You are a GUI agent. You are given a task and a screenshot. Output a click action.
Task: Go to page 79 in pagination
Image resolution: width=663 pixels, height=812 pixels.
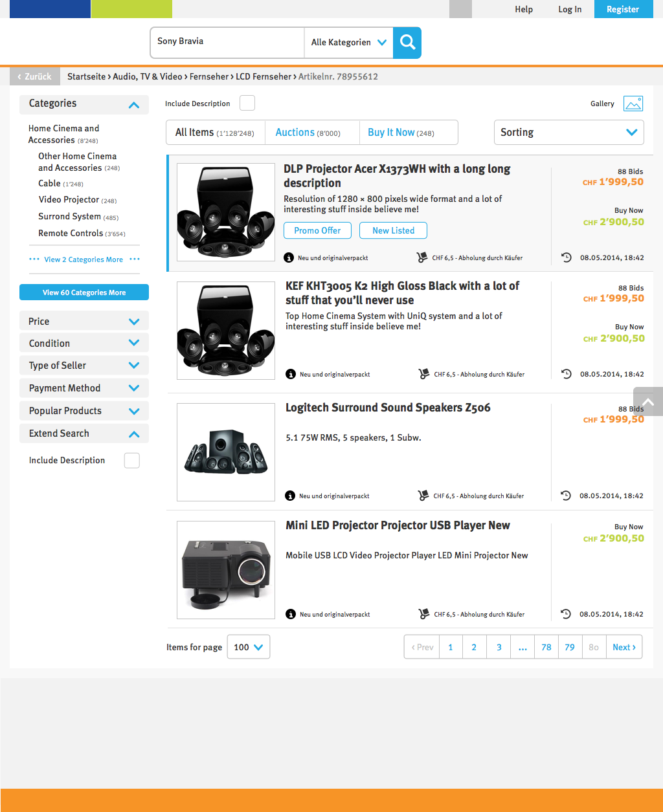(570, 647)
